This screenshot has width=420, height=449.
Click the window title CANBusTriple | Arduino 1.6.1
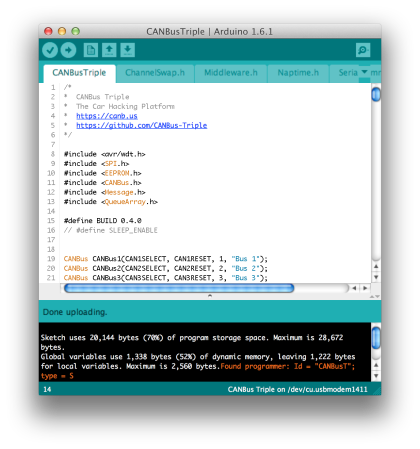209,32
